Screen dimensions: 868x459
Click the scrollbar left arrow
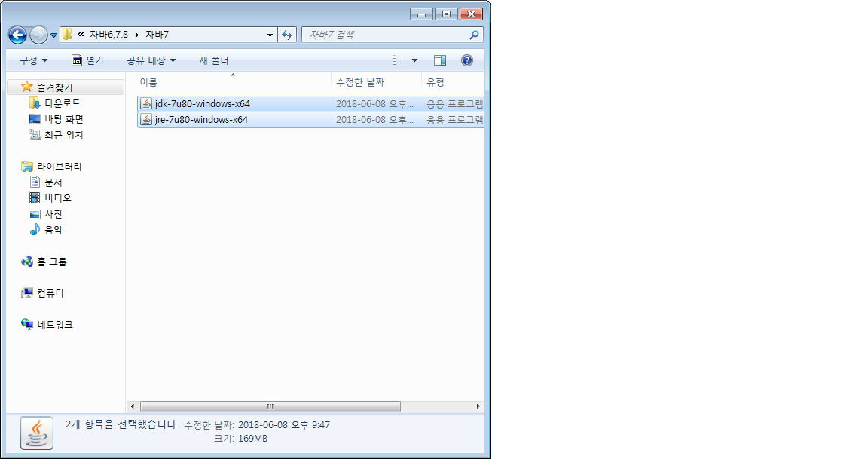[133, 406]
